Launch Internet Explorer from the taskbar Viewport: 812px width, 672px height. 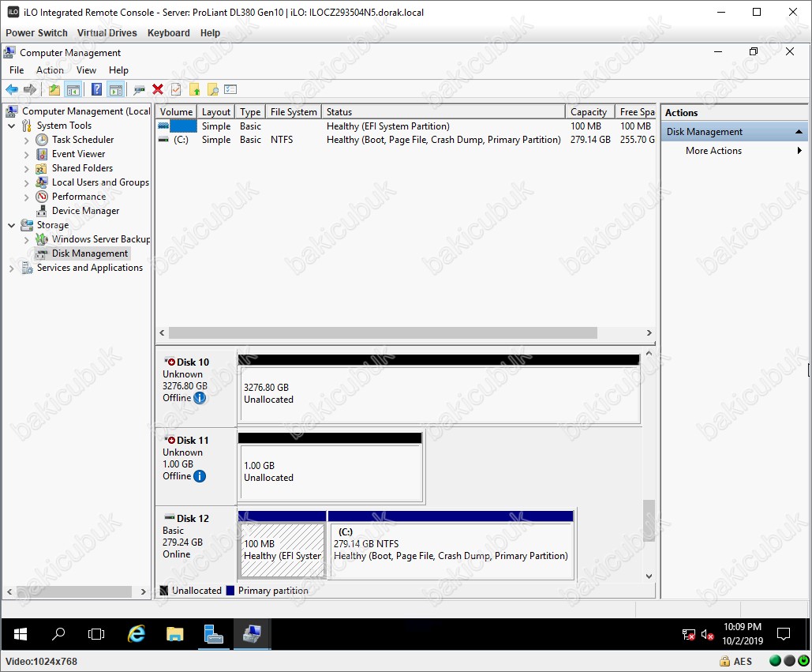[x=137, y=634]
